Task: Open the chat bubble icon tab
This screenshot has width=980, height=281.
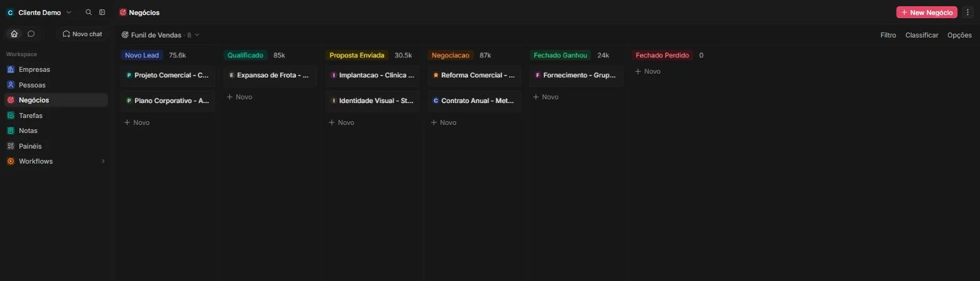Action: [31, 34]
